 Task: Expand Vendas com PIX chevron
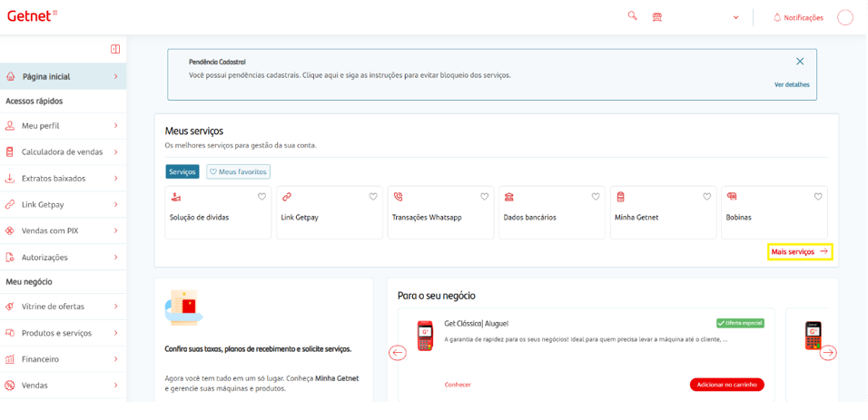pos(115,230)
